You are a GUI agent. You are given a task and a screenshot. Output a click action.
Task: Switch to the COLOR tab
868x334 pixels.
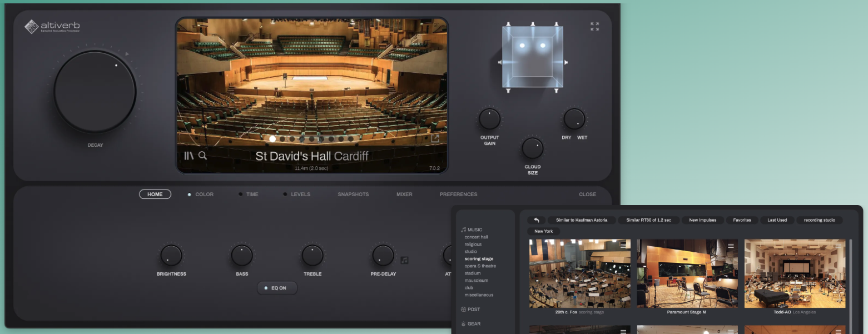(x=204, y=195)
